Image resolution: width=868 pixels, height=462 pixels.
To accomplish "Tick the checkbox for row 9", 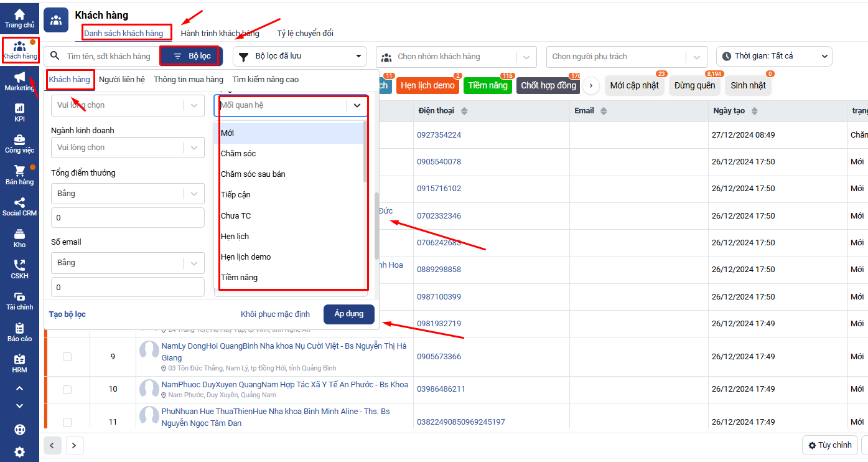I will tap(67, 357).
